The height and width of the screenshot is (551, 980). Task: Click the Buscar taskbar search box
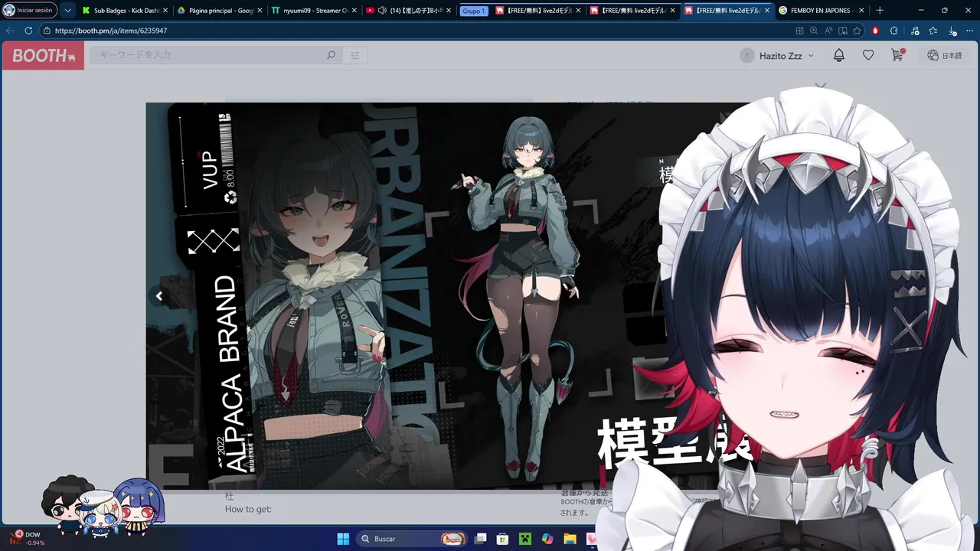point(413,539)
